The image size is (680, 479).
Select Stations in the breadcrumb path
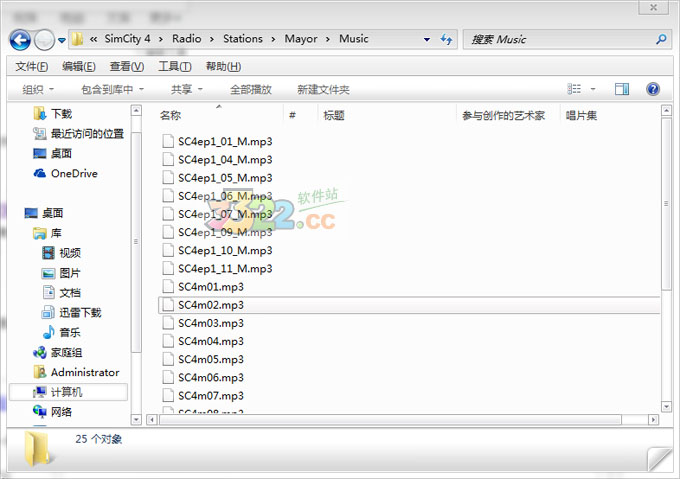point(243,39)
